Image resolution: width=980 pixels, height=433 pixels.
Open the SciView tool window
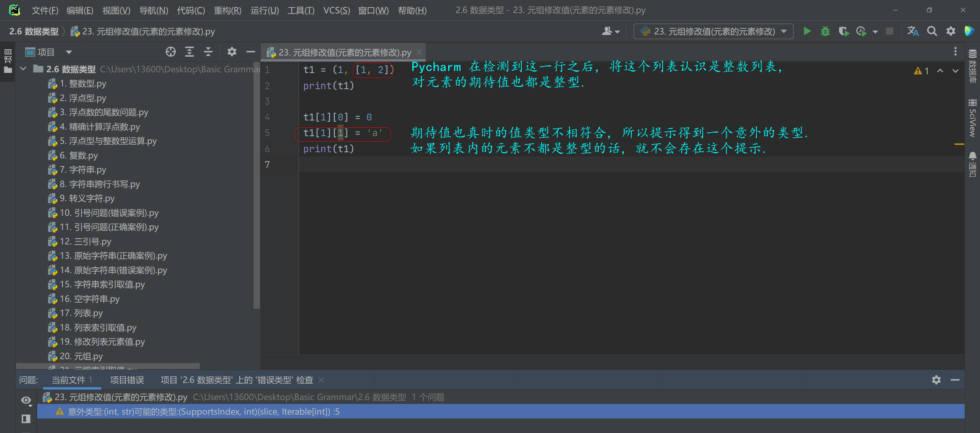(x=973, y=118)
